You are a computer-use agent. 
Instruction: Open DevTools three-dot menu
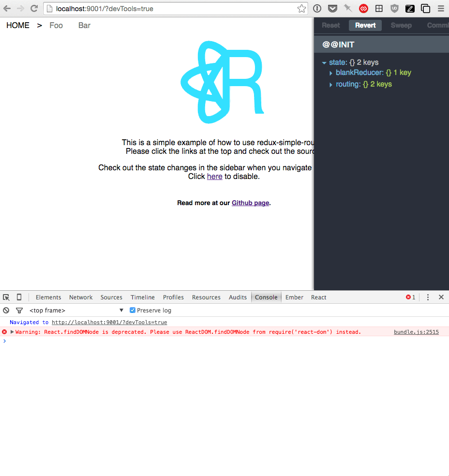tap(428, 297)
